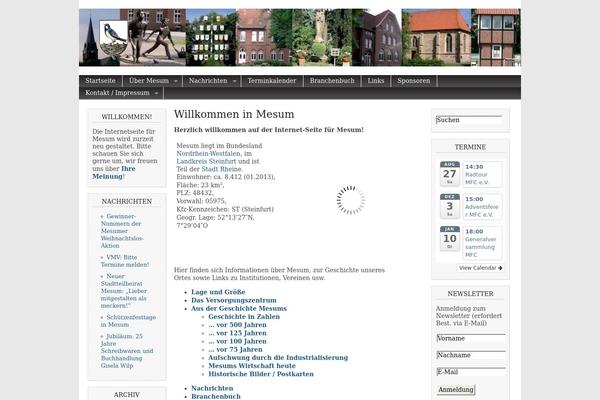Open the Startseite menu item
600x400 pixels.
(100, 81)
